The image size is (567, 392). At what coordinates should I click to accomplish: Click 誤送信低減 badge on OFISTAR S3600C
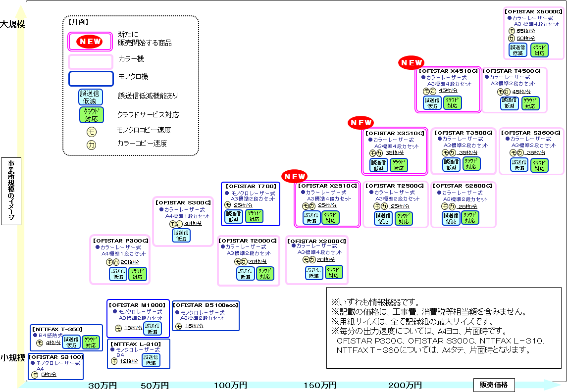519,165
